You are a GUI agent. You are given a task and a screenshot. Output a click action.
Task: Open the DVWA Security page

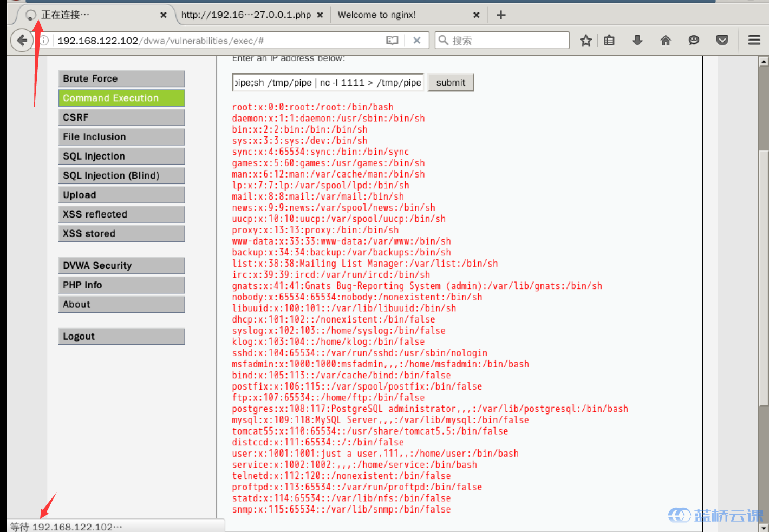point(122,266)
